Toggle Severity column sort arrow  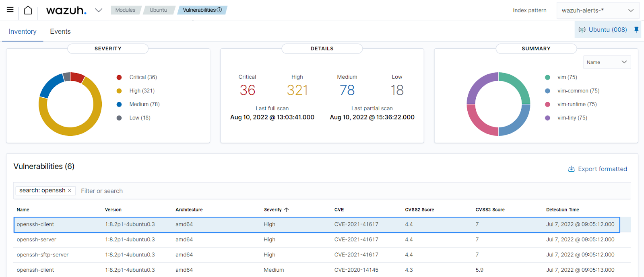pyautogui.click(x=287, y=209)
